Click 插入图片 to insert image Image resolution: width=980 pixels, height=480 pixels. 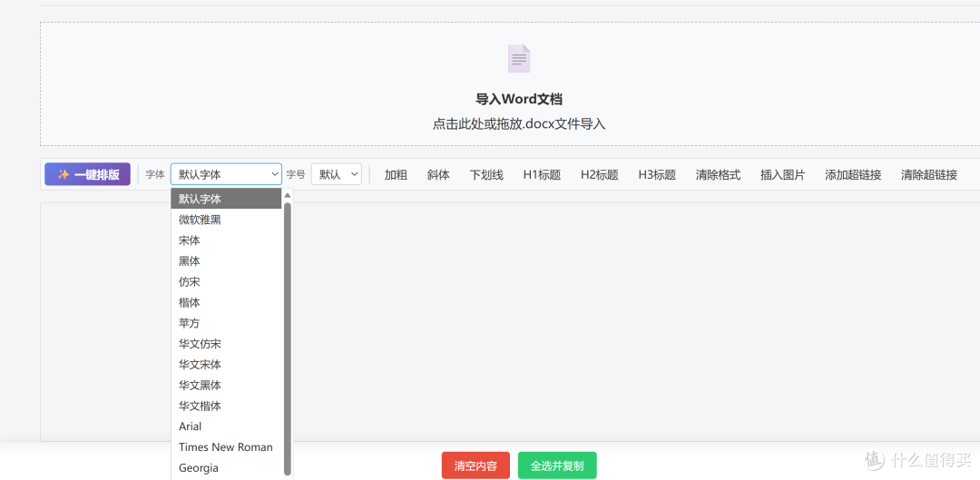point(782,175)
